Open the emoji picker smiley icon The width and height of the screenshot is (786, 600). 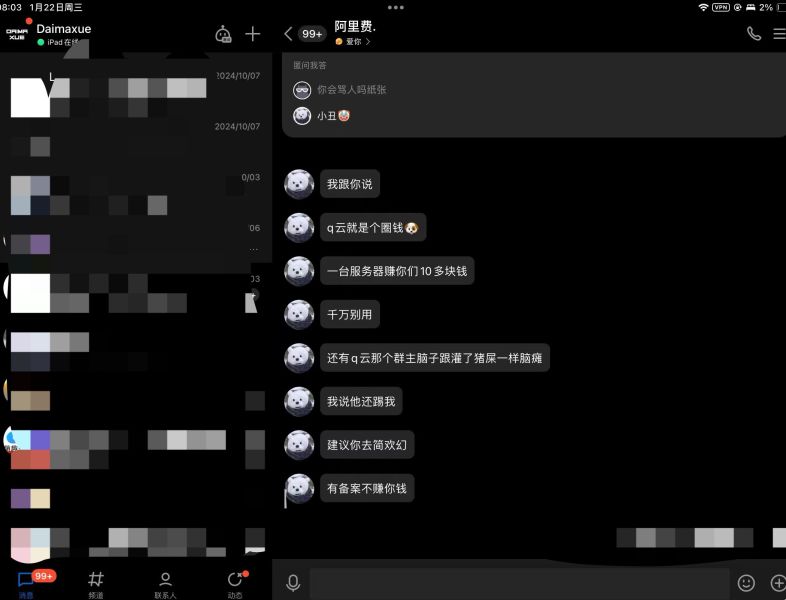(x=746, y=582)
